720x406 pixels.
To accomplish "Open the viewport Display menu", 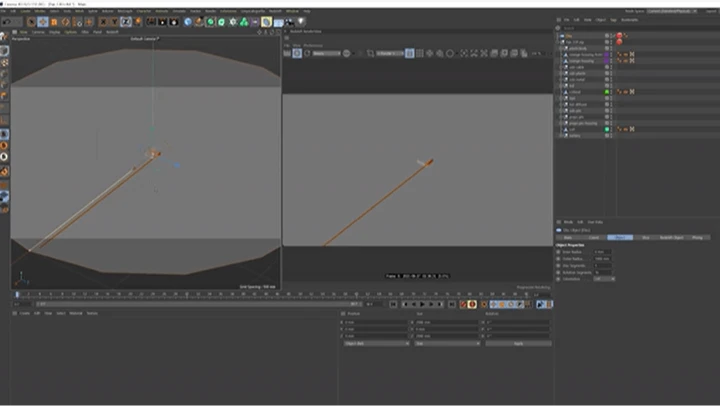I will coord(55,32).
